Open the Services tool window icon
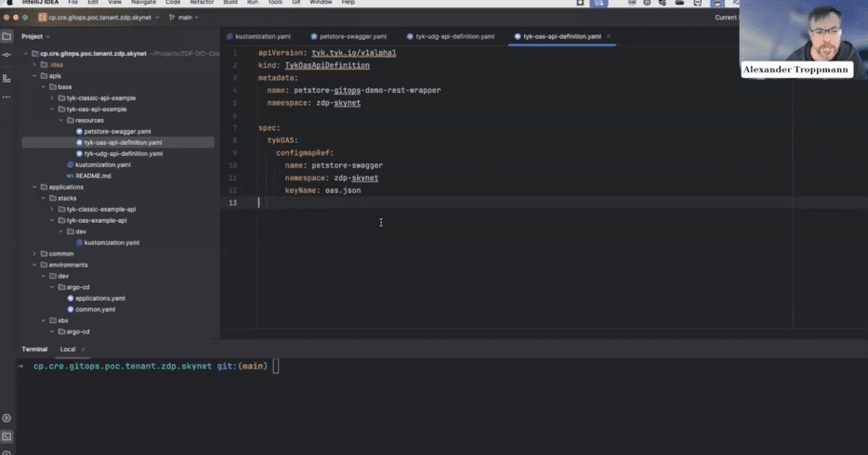The height and width of the screenshot is (455, 868). click(x=7, y=418)
